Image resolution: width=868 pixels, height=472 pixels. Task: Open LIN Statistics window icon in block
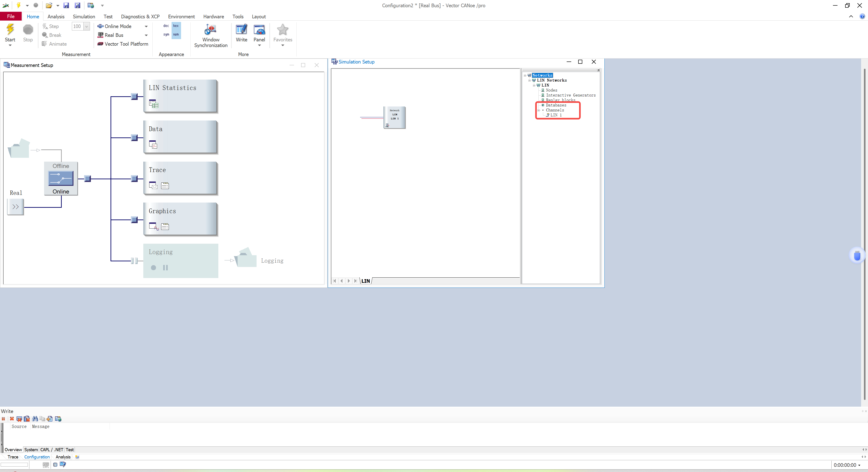[153, 104]
